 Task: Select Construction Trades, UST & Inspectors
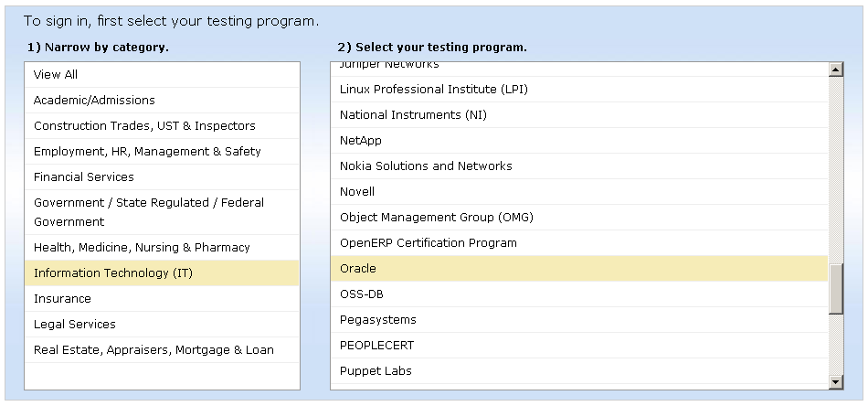point(144,126)
